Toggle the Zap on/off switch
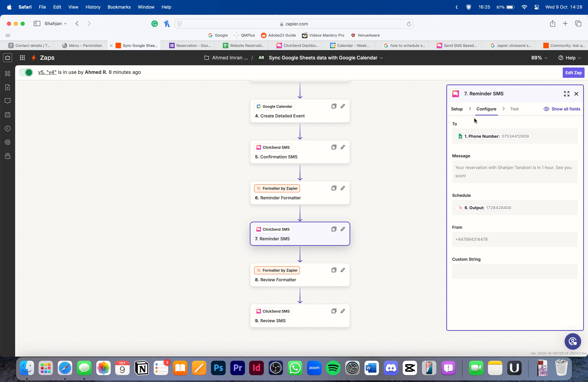Viewport: 588px width, 382px height. [x=26, y=72]
